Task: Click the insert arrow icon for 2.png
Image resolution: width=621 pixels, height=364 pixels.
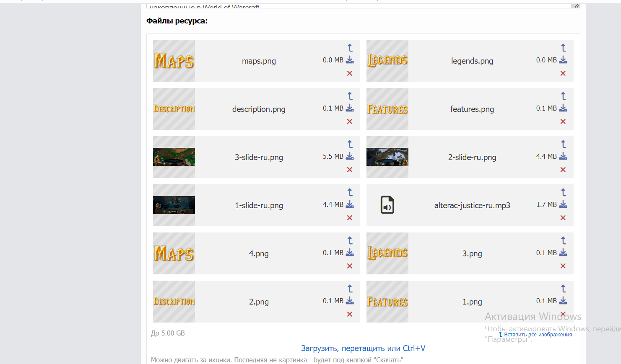Action: point(350,289)
